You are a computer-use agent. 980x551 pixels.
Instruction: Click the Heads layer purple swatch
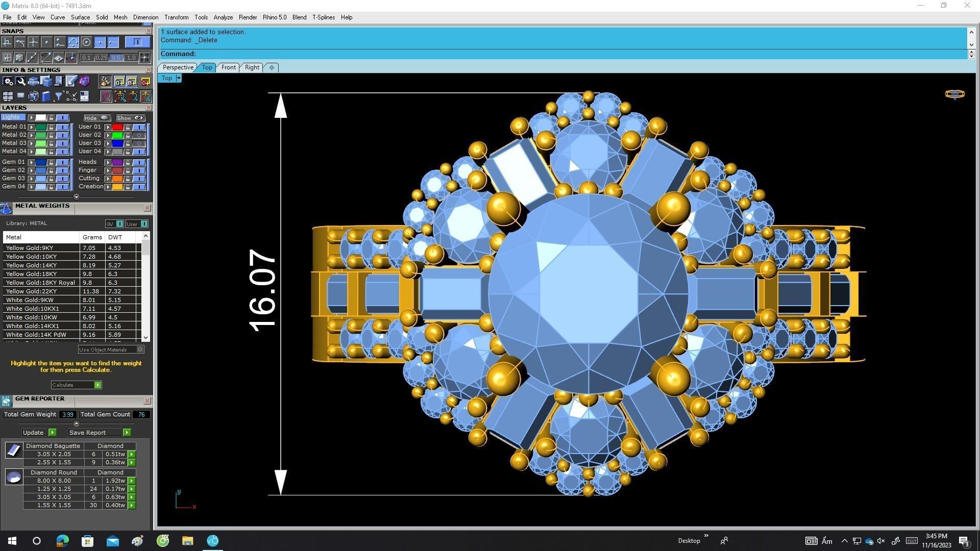[x=117, y=162]
